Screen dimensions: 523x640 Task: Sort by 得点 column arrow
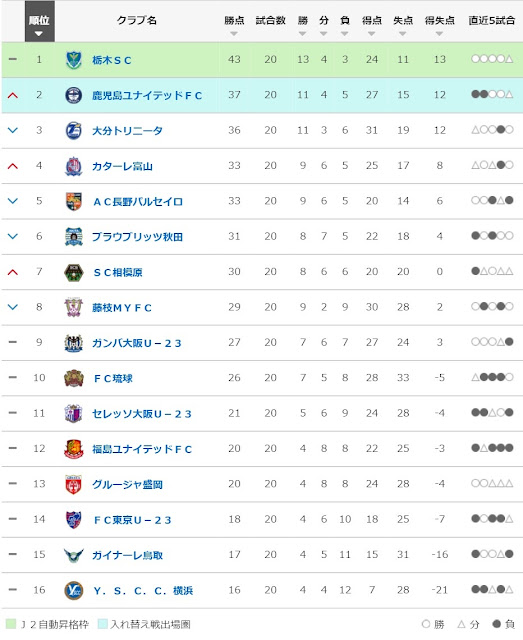pos(372,34)
